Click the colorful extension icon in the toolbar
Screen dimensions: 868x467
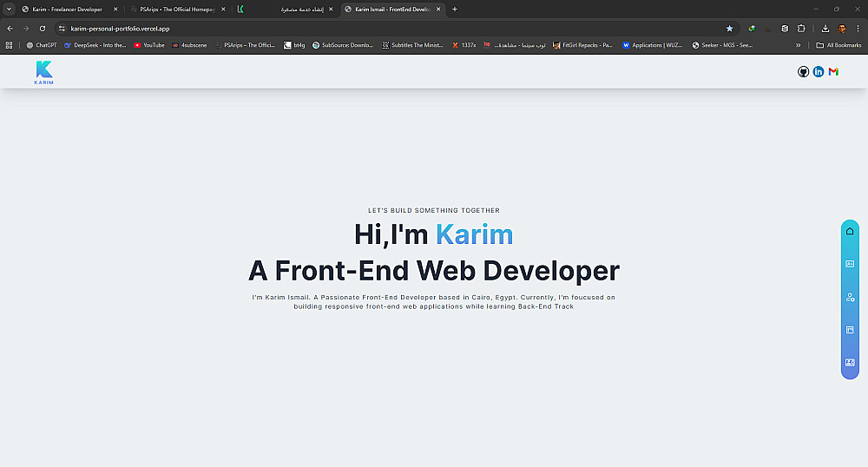coord(752,29)
